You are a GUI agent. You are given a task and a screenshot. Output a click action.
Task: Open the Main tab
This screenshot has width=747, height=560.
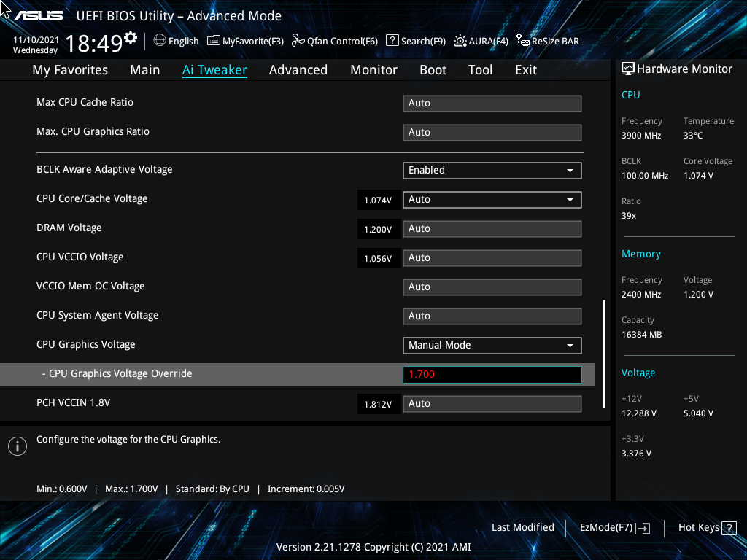click(x=145, y=69)
